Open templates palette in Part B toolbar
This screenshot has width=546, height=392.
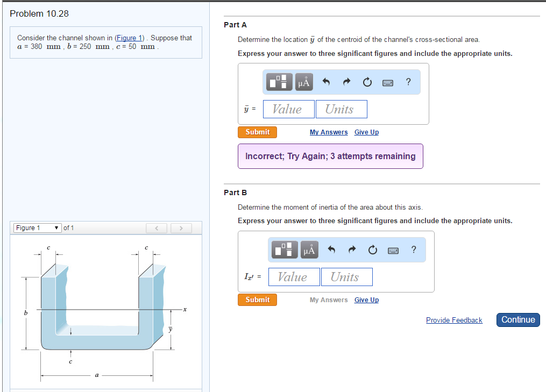[285, 250]
